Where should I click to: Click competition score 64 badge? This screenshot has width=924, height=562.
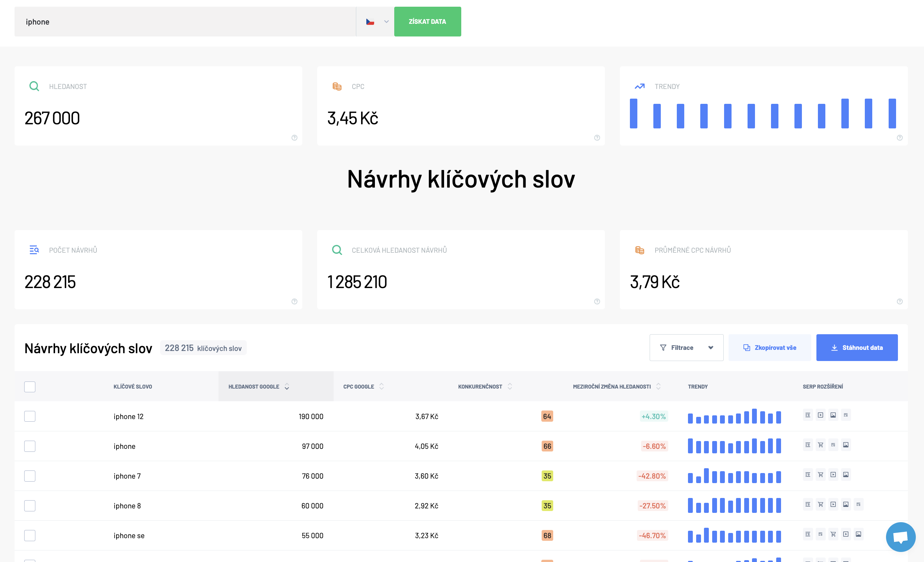pyautogui.click(x=547, y=416)
